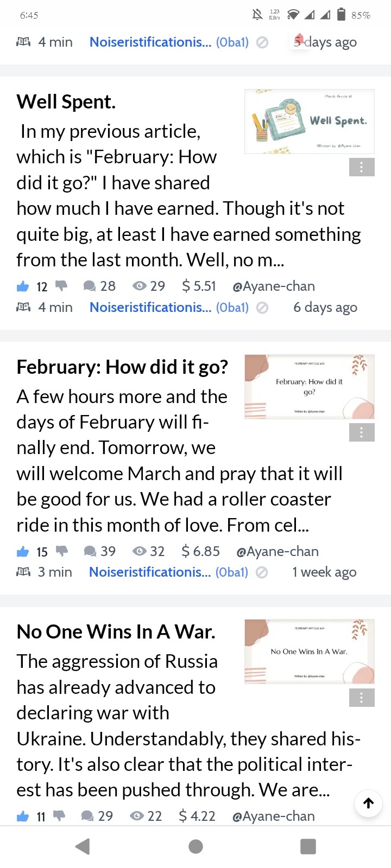This screenshot has width=391, height=868.
Task: Like the No One Wins In A War post
Action: click(23, 816)
